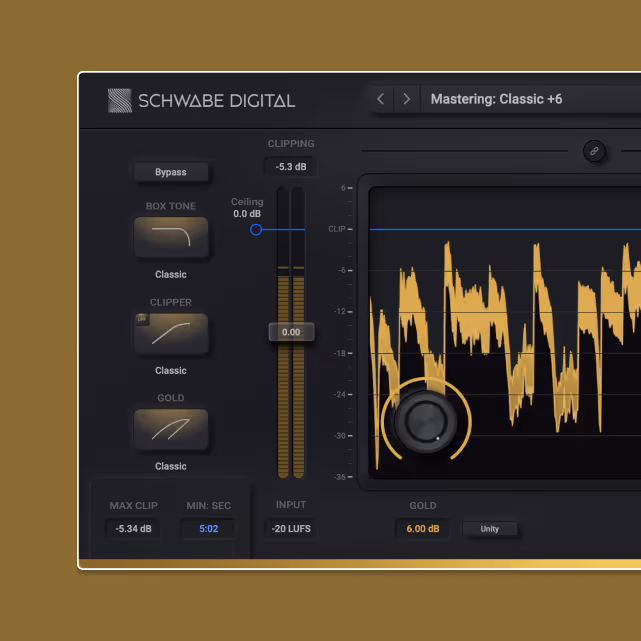Click the INPUT label above LUFS
641x641 pixels.
291,505
